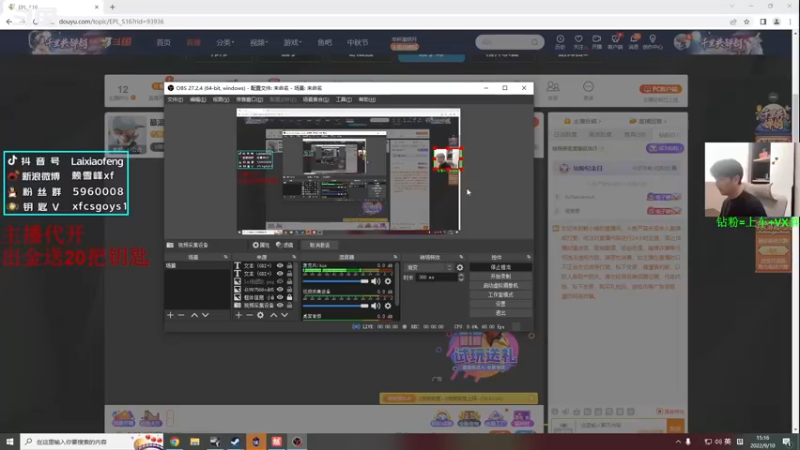Screen dimensions: 800x450
Task: Add a new source with plus icon
Action: (238, 315)
